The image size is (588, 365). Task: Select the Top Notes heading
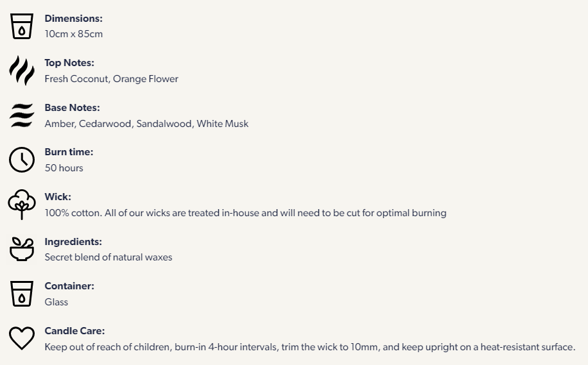pyautogui.click(x=69, y=63)
